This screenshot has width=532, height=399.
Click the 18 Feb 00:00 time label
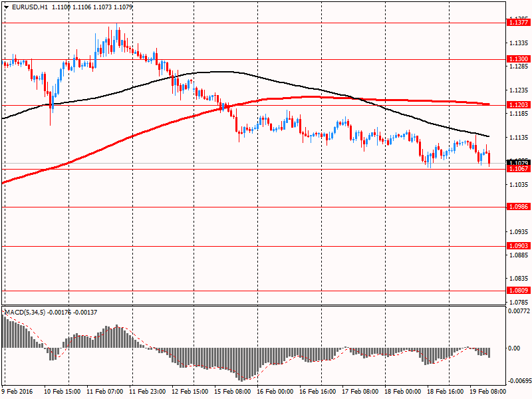pos(403,392)
